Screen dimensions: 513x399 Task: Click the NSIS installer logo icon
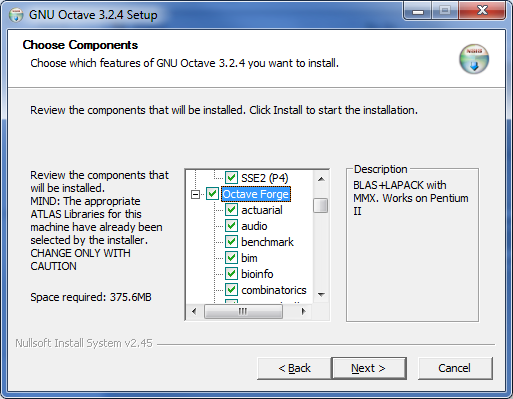(474, 59)
